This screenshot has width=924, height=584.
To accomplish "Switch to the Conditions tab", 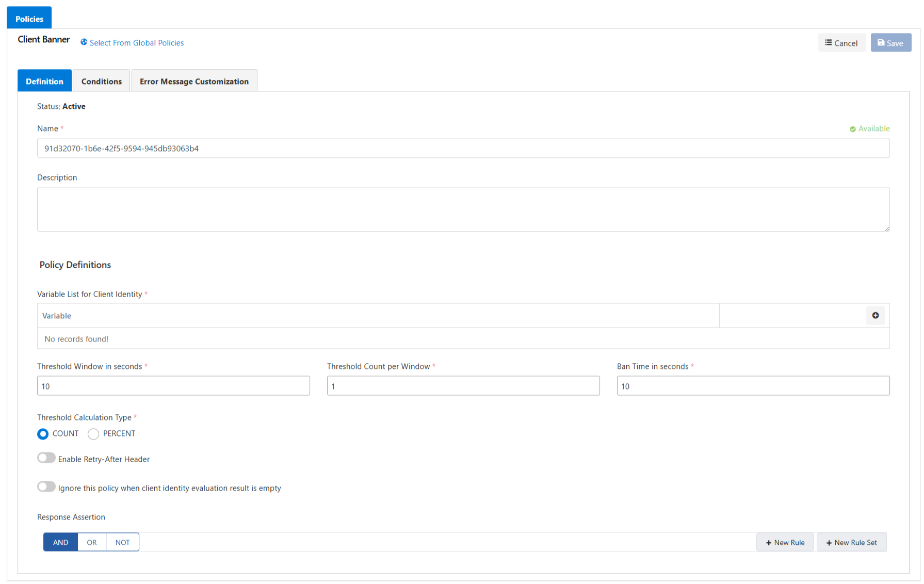I will [101, 82].
